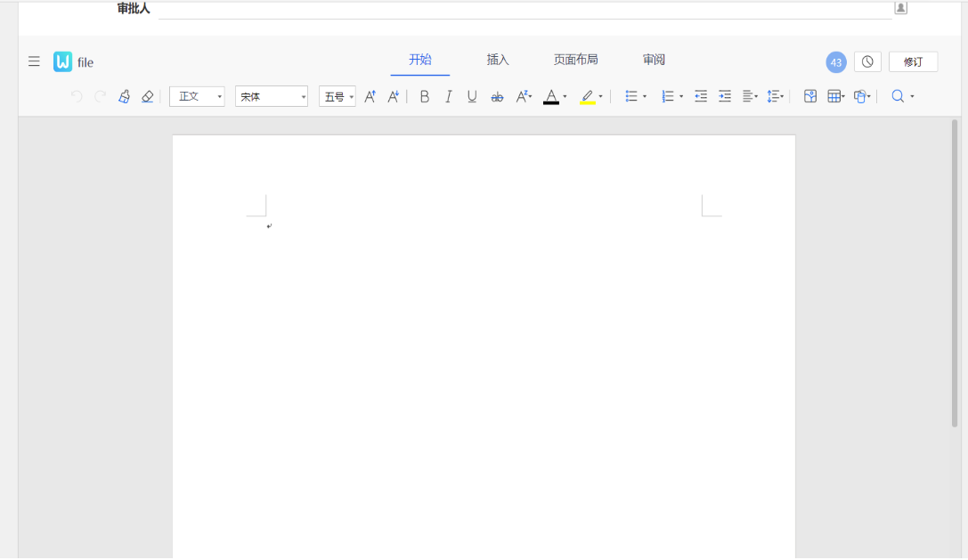Switch to the 插入 tab
The image size is (968, 560).
[498, 60]
